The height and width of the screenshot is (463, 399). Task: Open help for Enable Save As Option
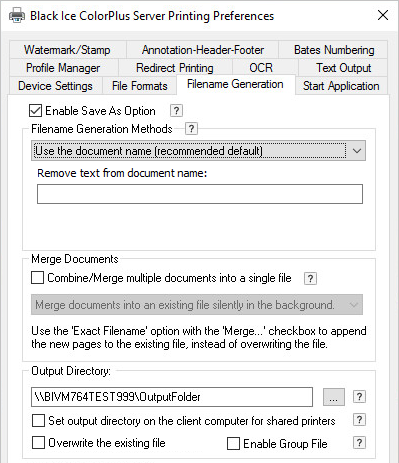176,110
